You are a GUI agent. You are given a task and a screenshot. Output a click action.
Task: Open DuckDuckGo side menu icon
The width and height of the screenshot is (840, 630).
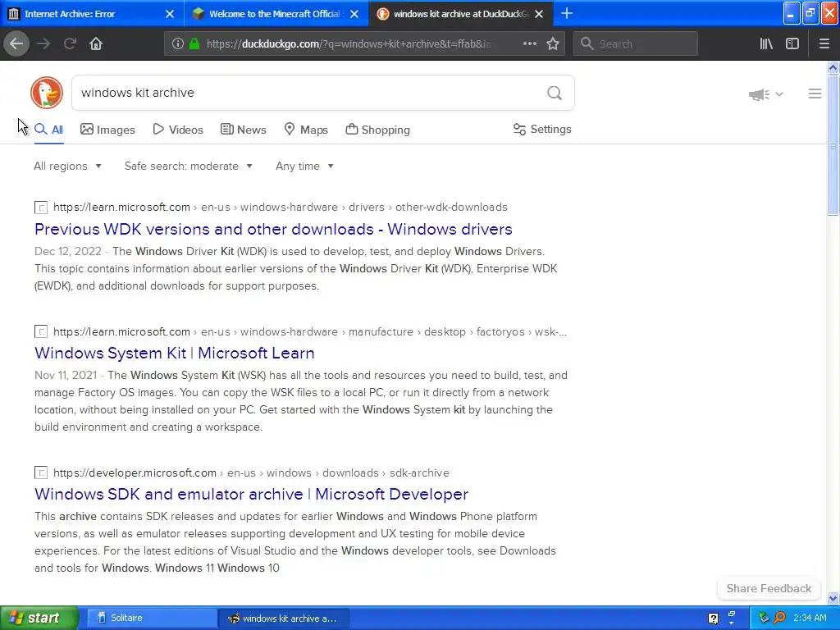(815, 94)
